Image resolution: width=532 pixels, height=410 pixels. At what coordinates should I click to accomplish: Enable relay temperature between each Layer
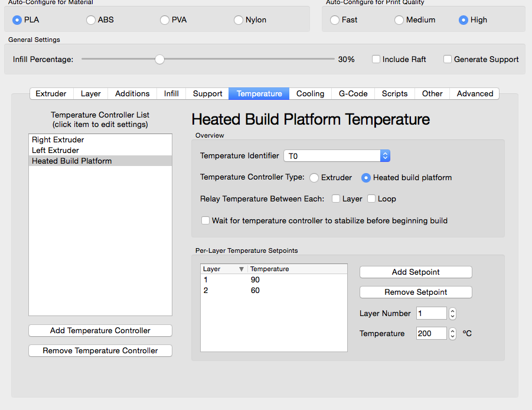pyautogui.click(x=336, y=199)
